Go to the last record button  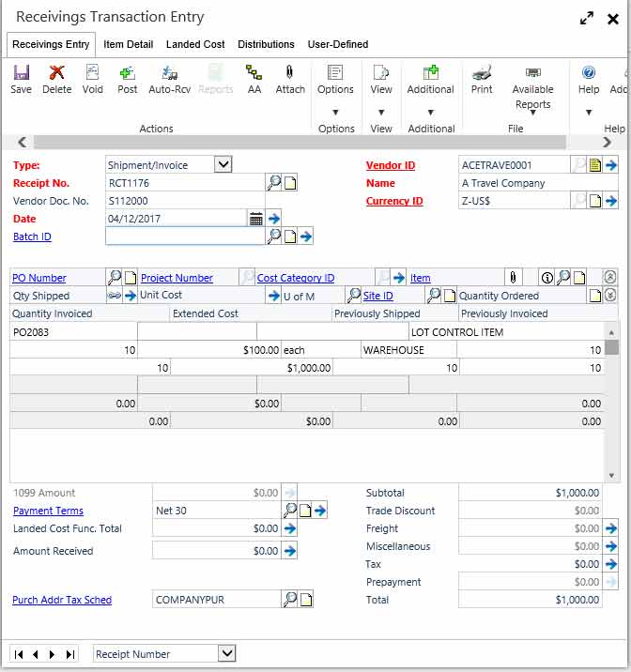pos(70,654)
